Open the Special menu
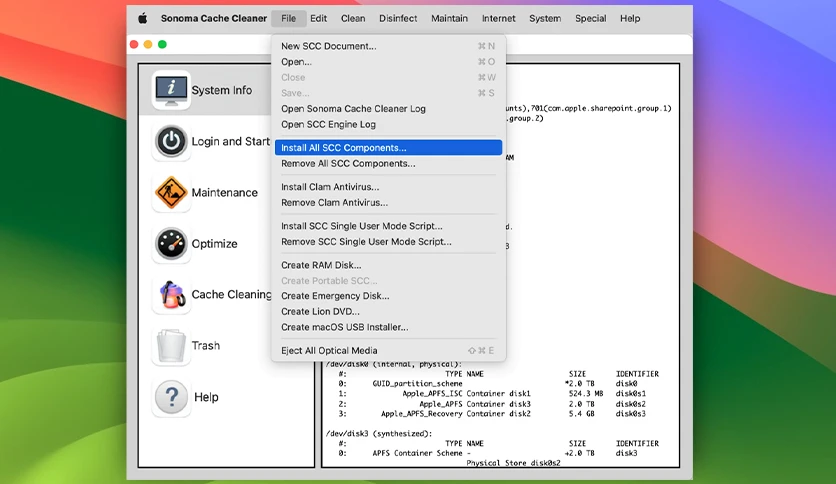 (590, 19)
